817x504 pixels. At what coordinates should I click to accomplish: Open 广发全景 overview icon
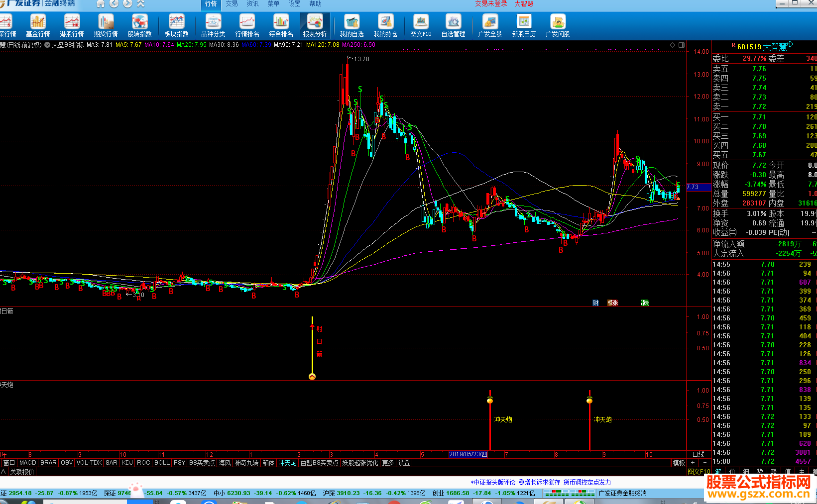tap(490, 25)
